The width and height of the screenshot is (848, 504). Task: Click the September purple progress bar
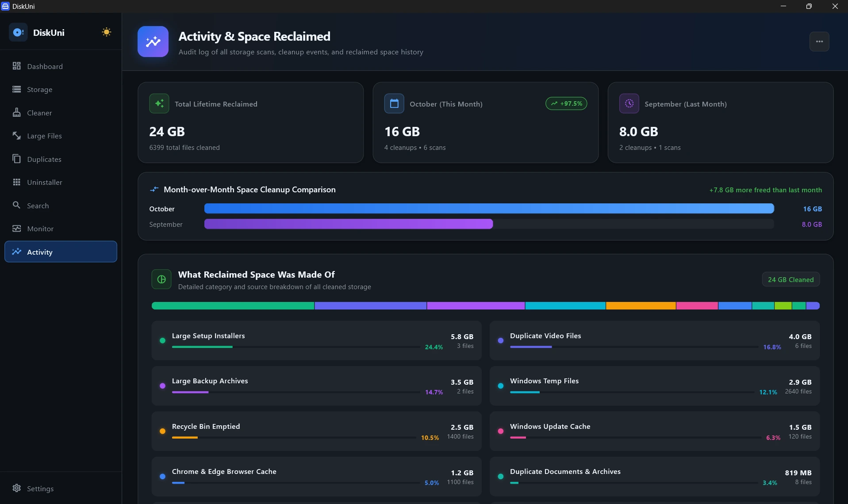[349, 224]
